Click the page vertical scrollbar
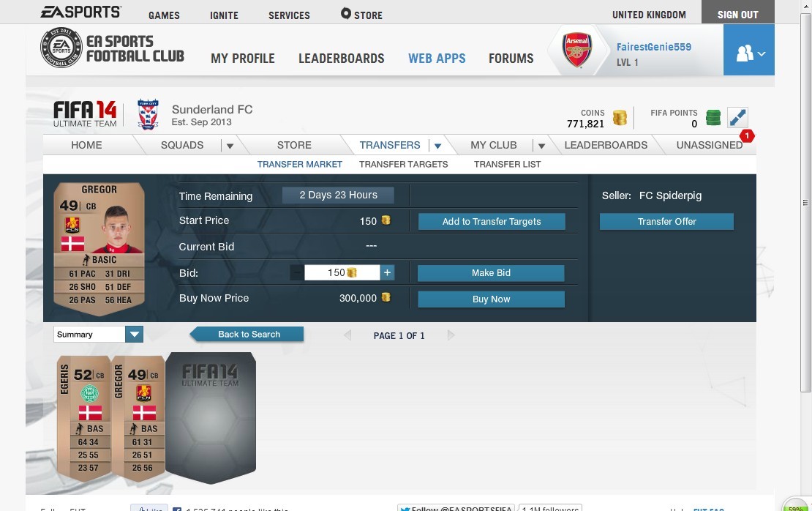The height and width of the screenshot is (511, 812). 805,202
